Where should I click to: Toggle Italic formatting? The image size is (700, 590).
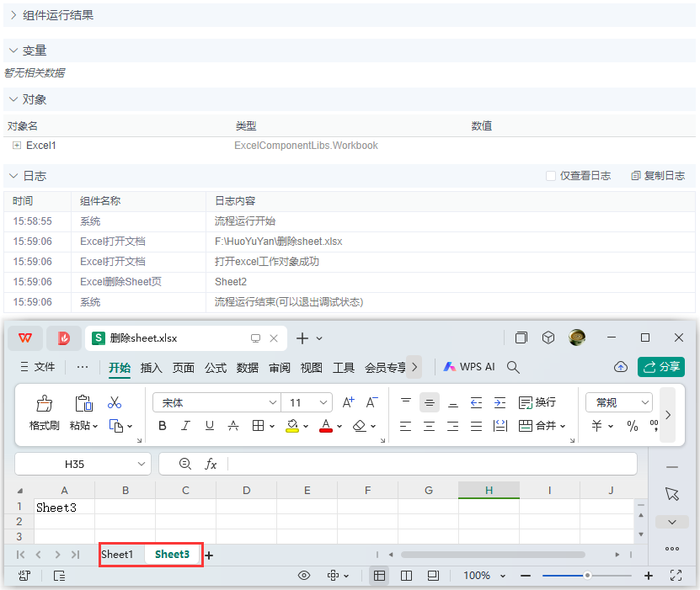click(x=184, y=426)
